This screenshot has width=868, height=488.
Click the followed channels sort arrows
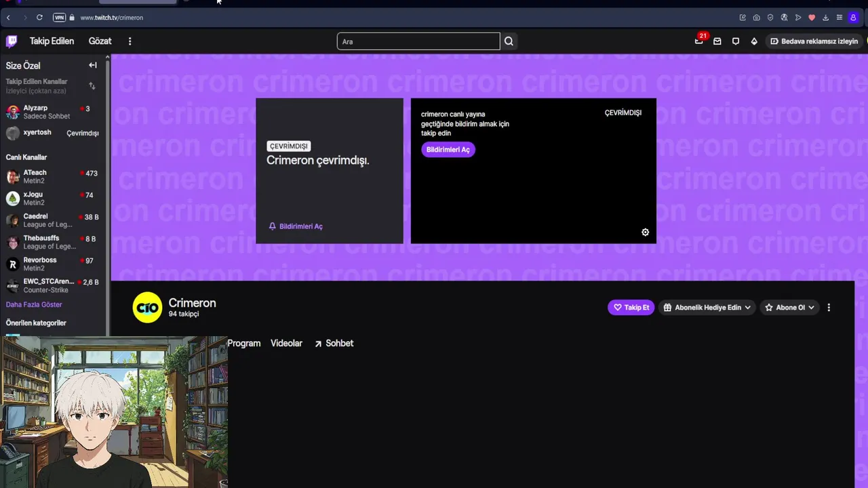(x=92, y=86)
